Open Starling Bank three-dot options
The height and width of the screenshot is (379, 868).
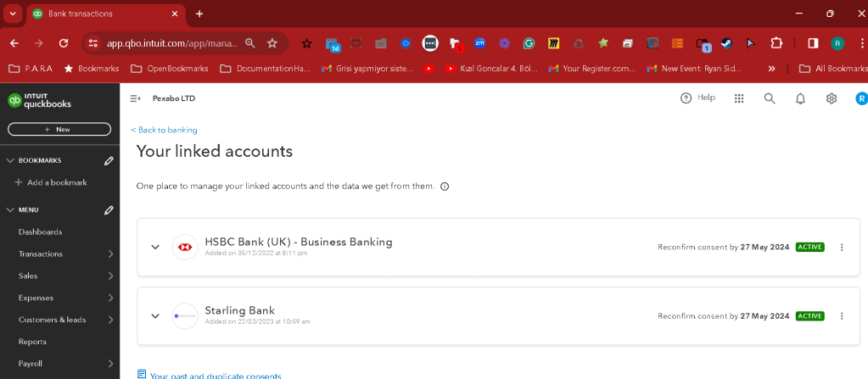[842, 316]
